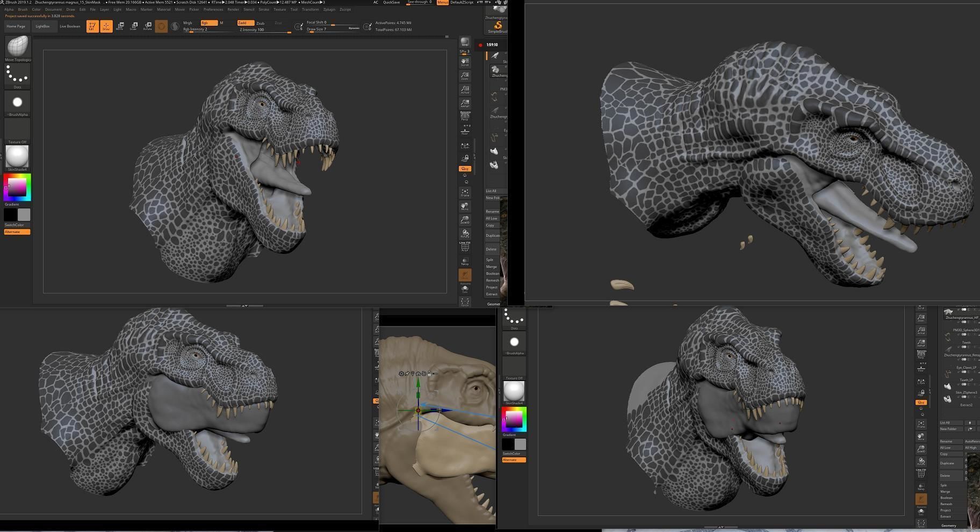Select the Draw mode button beside Edit

tap(106, 26)
